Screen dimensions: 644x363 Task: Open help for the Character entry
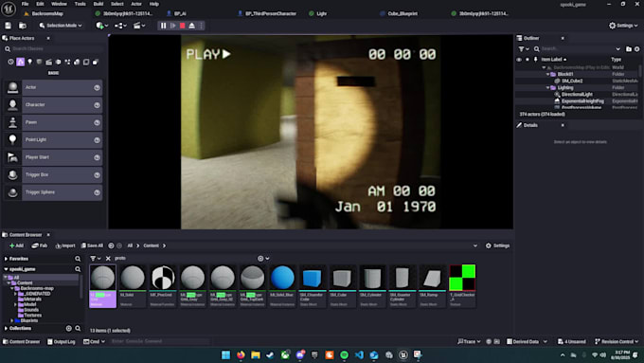[x=97, y=105]
